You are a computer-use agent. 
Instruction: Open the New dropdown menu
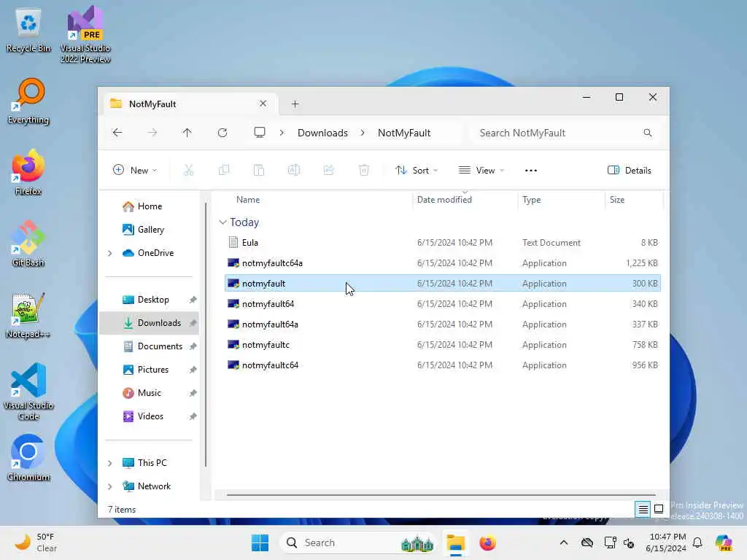pyautogui.click(x=135, y=170)
